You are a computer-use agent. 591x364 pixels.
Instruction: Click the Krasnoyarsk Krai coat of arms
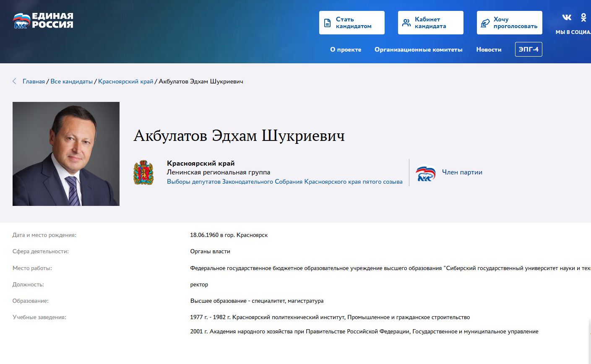143,172
